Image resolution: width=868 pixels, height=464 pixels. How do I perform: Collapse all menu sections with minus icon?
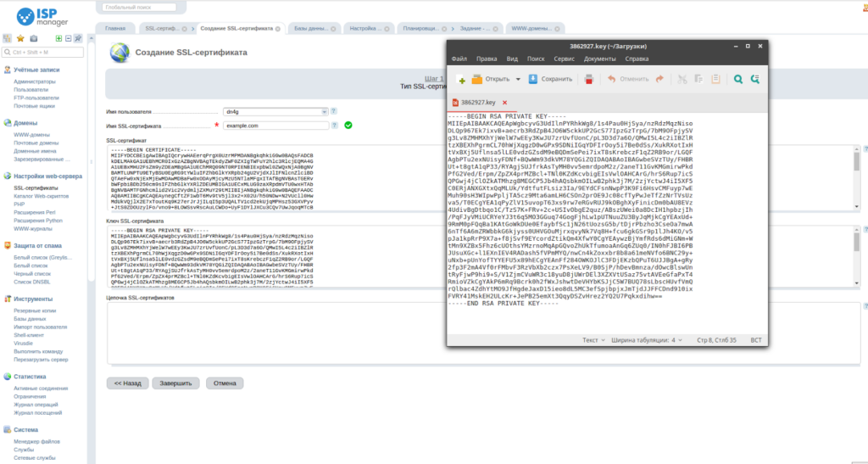coord(68,38)
